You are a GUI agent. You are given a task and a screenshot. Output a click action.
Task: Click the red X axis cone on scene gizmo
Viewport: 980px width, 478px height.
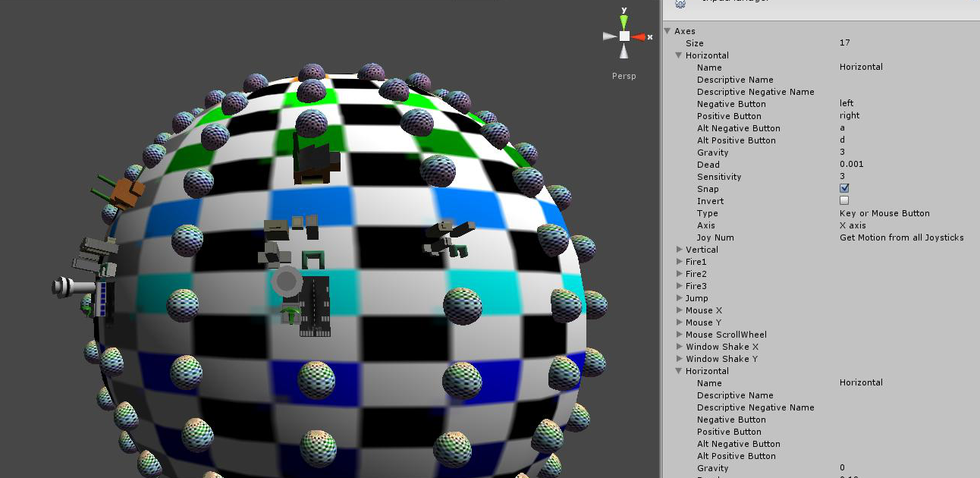639,36
